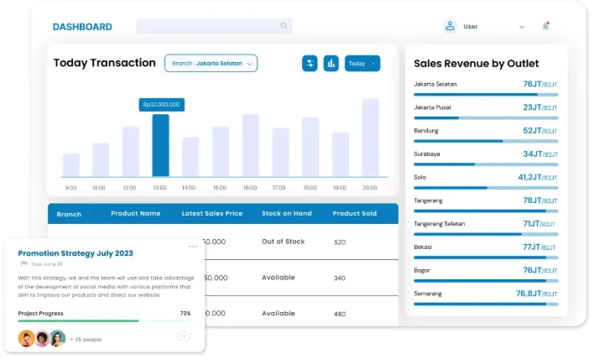Viewport: 594px width, 364px height.
Task: Click the user avatar icon
Action: pyautogui.click(x=450, y=26)
